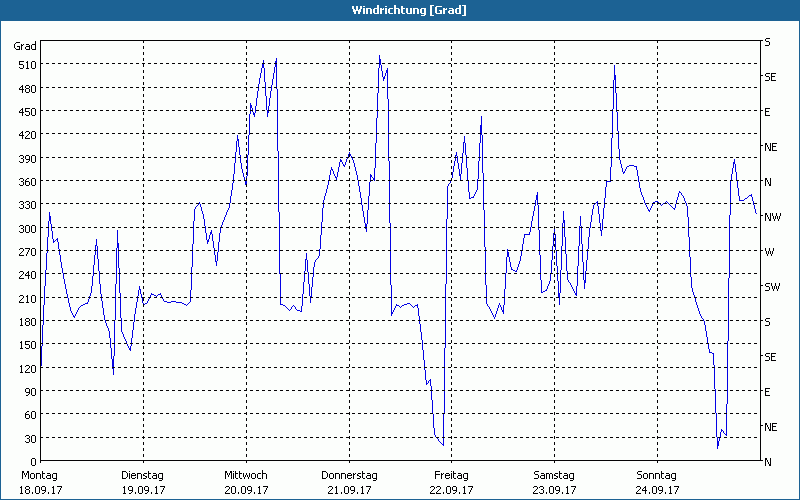Select the 450 degree axis label
Image resolution: width=800 pixels, height=500 pixels.
coord(28,112)
